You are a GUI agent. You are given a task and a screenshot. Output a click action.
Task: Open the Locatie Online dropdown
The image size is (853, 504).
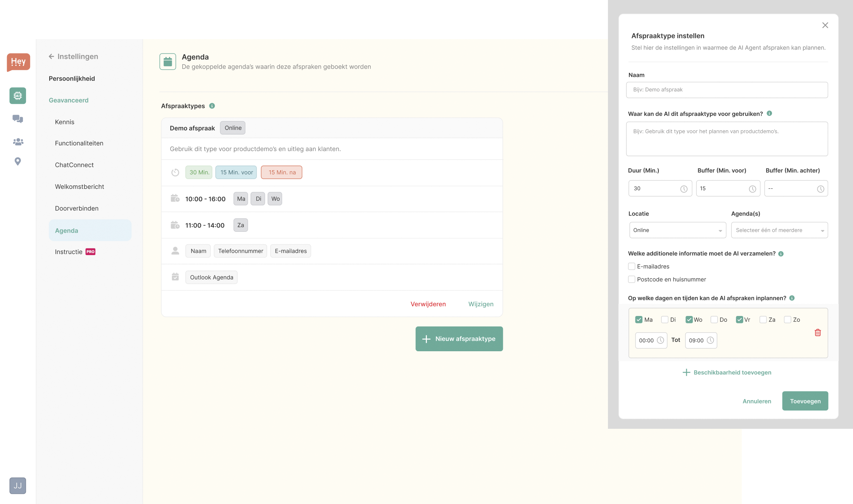(x=677, y=230)
